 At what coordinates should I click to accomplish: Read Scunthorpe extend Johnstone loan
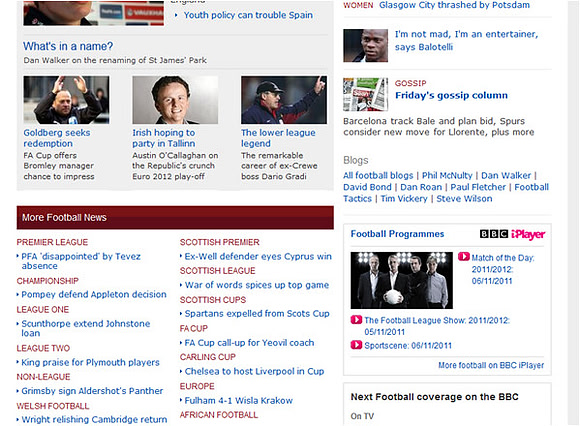pos(86,328)
